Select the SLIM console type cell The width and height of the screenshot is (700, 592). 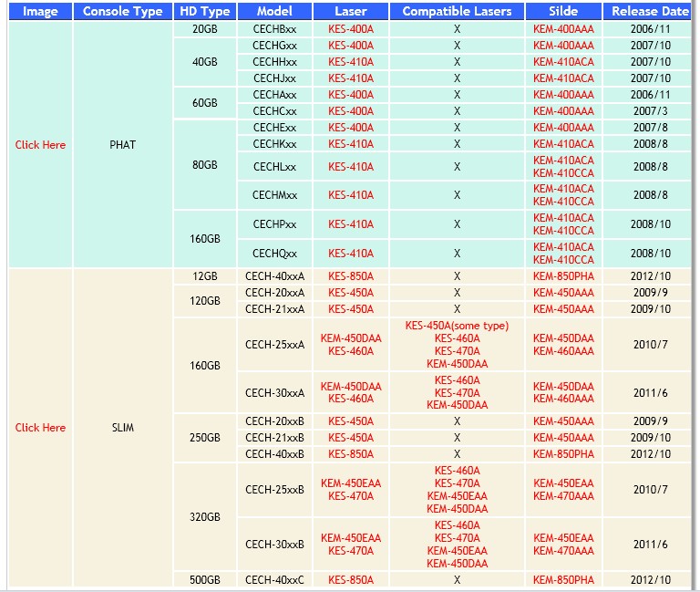click(123, 428)
